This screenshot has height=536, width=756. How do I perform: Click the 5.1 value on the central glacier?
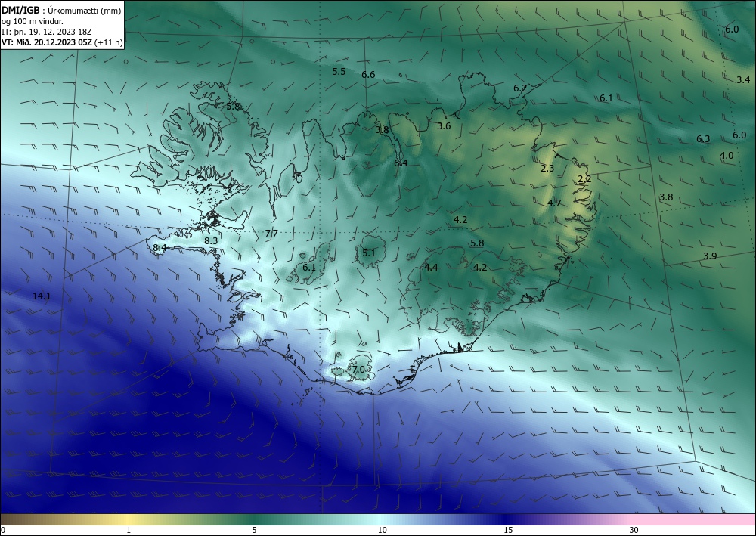click(x=369, y=253)
